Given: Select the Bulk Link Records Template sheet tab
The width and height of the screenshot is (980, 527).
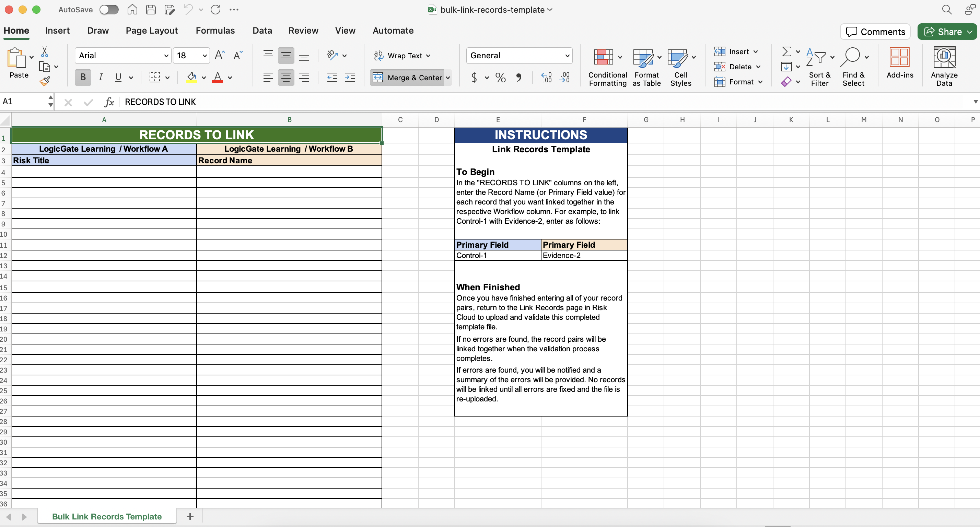Looking at the screenshot, I should tap(107, 516).
